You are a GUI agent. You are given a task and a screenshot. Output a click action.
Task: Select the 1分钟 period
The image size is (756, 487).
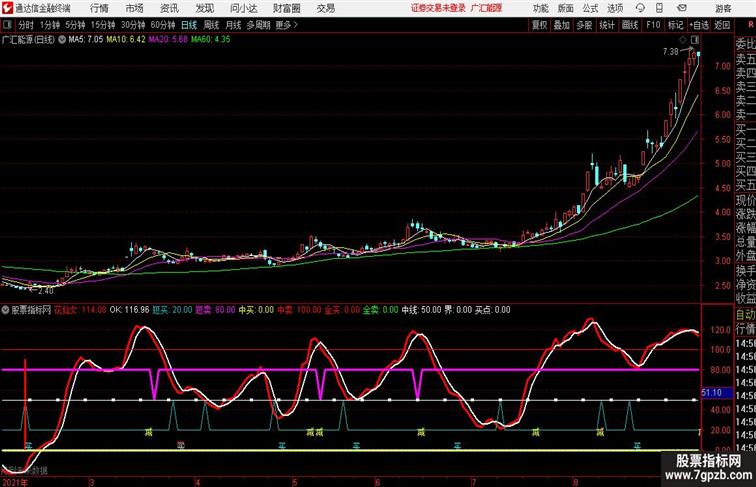50,25
